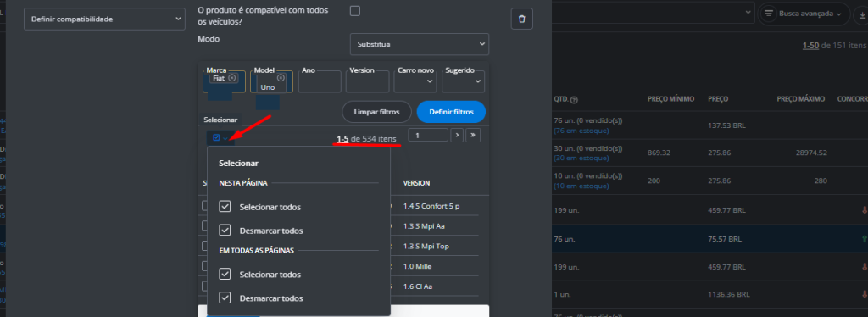Focus the Version filter field

point(367,81)
